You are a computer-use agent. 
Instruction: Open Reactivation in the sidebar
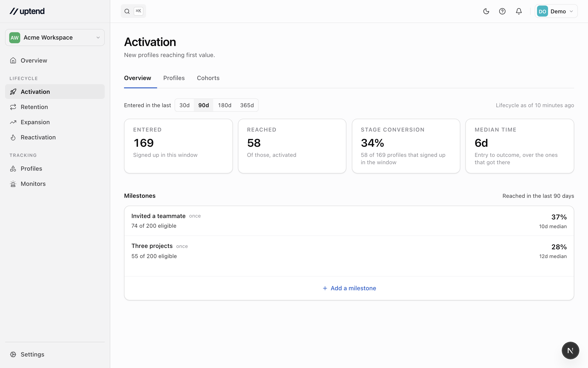click(55, 137)
